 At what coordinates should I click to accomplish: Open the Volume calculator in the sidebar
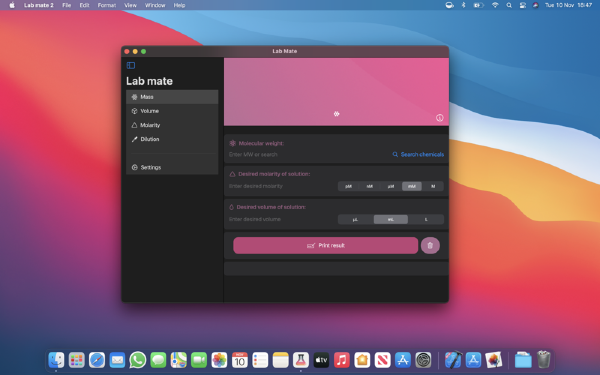pos(172,111)
